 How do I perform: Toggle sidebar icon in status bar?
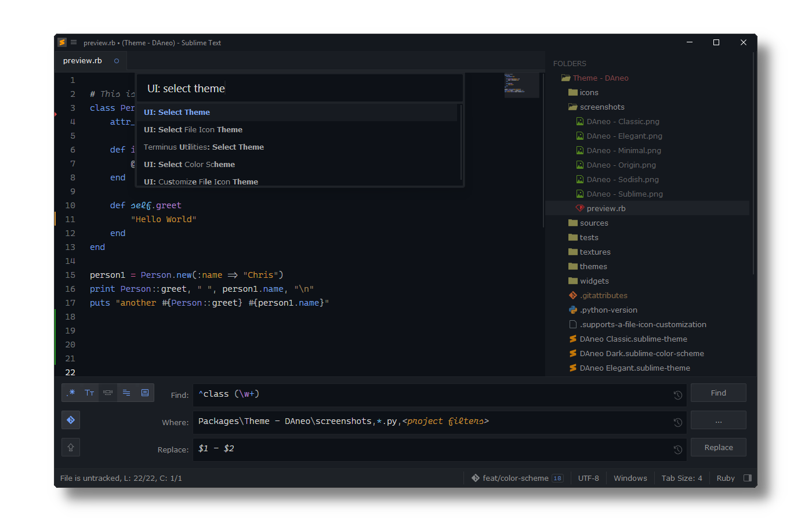click(748, 478)
